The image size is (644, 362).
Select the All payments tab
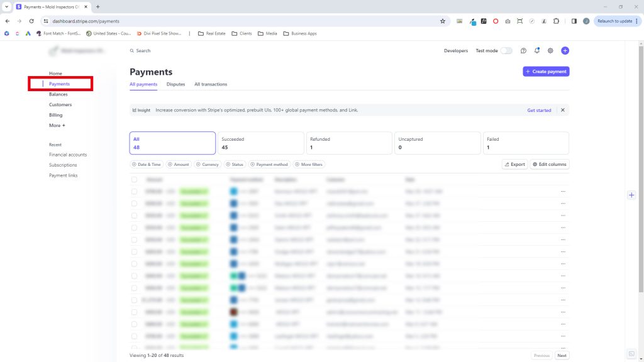pos(143,84)
